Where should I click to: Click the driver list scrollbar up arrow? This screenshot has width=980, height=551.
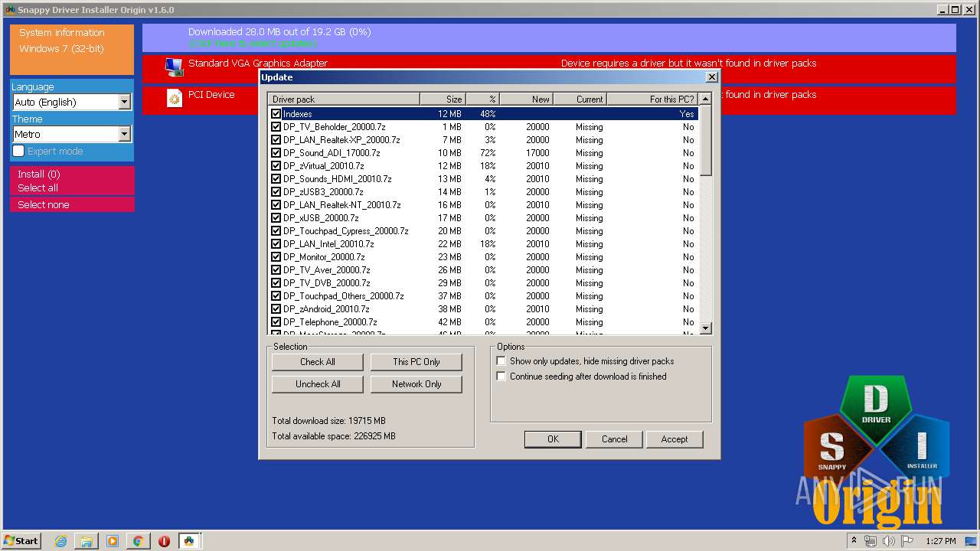click(x=706, y=98)
